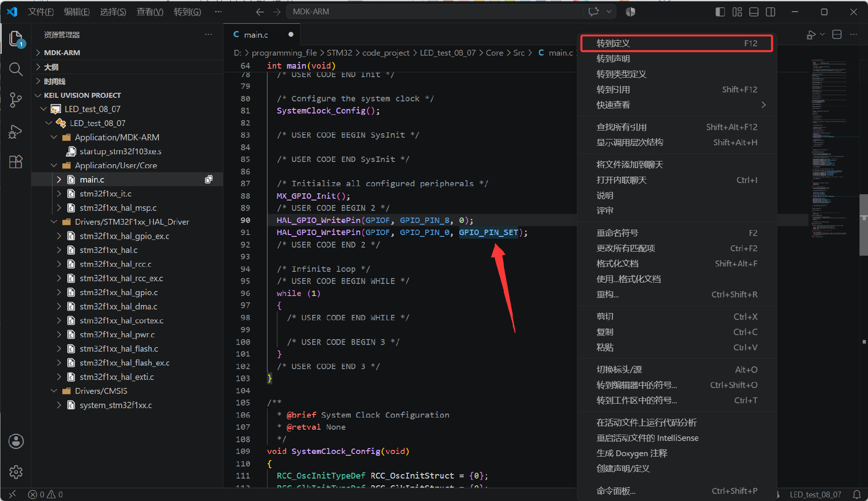Image resolution: width=868 pixels, height=501 pixels.
Task: Select 生成 Doxygen 注释 in context menu
Action: pos(676,453)
